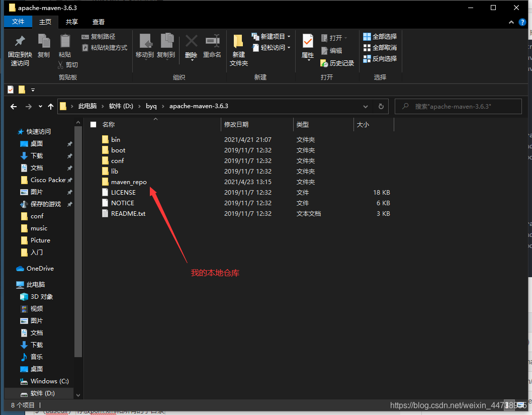
Task: Select 此电脑 in navigation pane
Action: 31,284
